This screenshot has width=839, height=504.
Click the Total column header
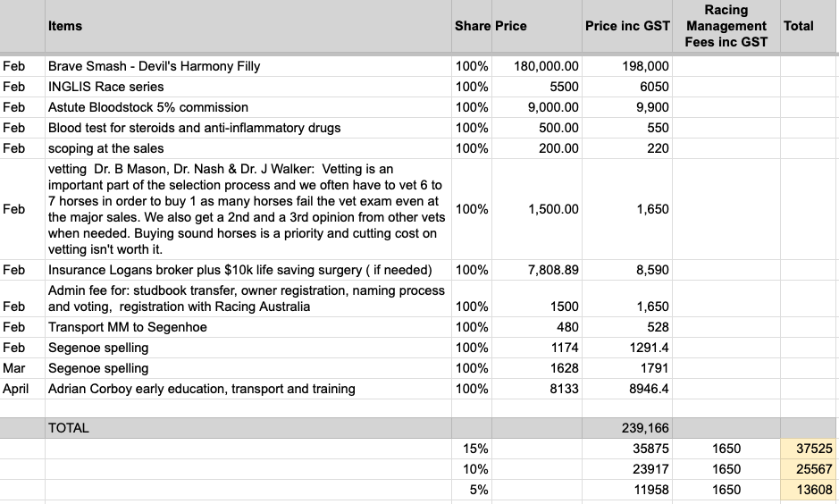(809, 26)
